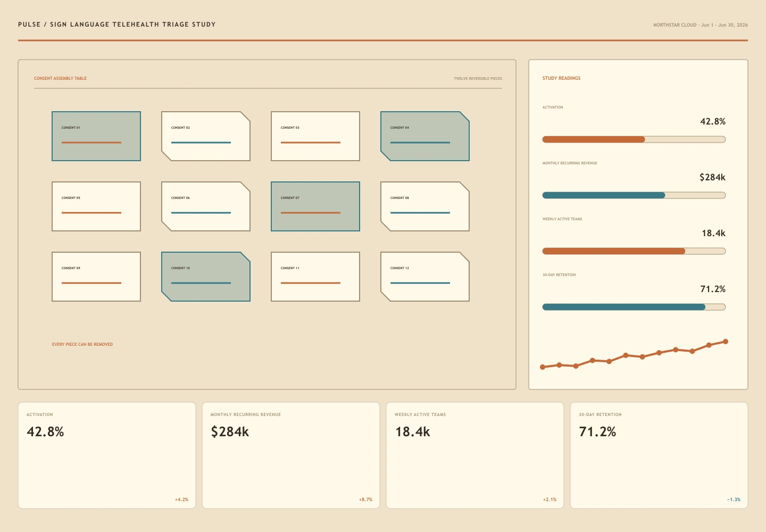
Task: Open the Weekly Active Teams 18.4k card
Action: click(x=475, y=455)
